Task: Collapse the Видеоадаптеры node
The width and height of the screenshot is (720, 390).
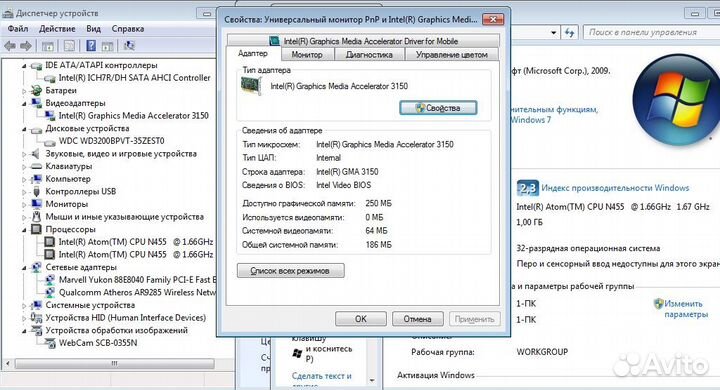Action: pos(24,103)
